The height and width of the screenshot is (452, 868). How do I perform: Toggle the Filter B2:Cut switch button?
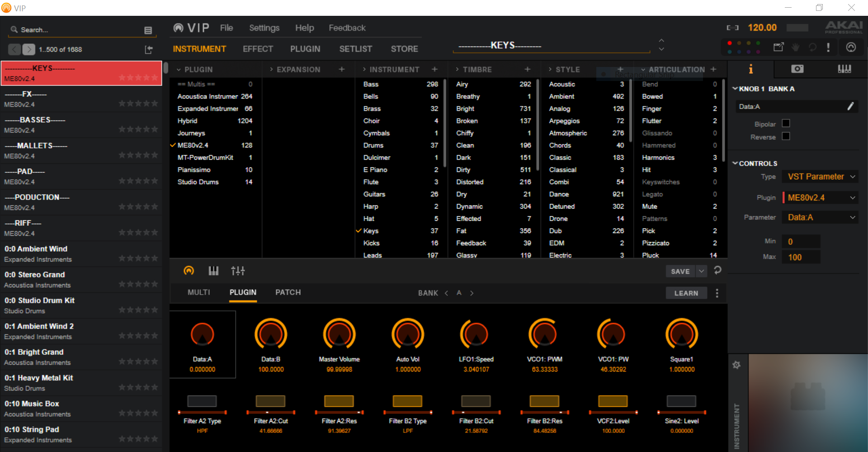tap(476, 401)
